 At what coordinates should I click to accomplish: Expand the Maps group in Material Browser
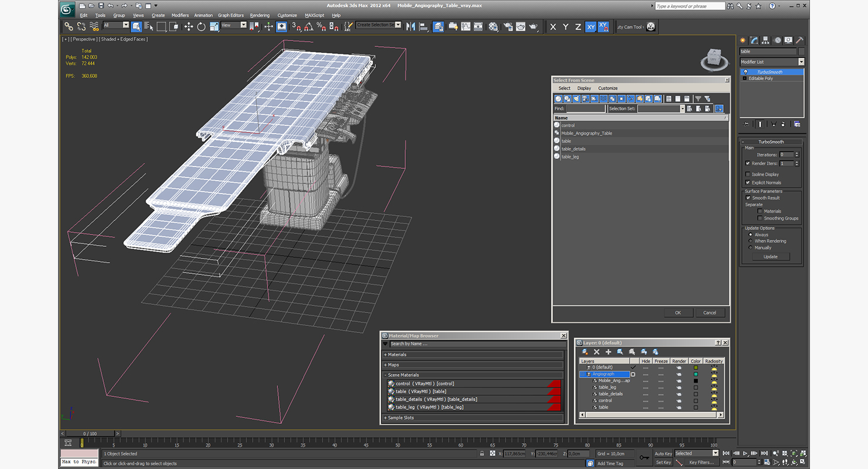pos(473,365)
